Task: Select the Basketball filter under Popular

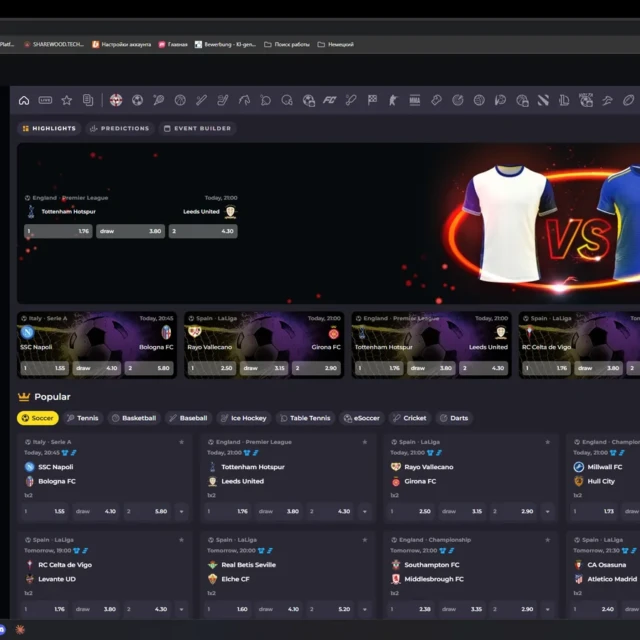Action: pos(134,418)
